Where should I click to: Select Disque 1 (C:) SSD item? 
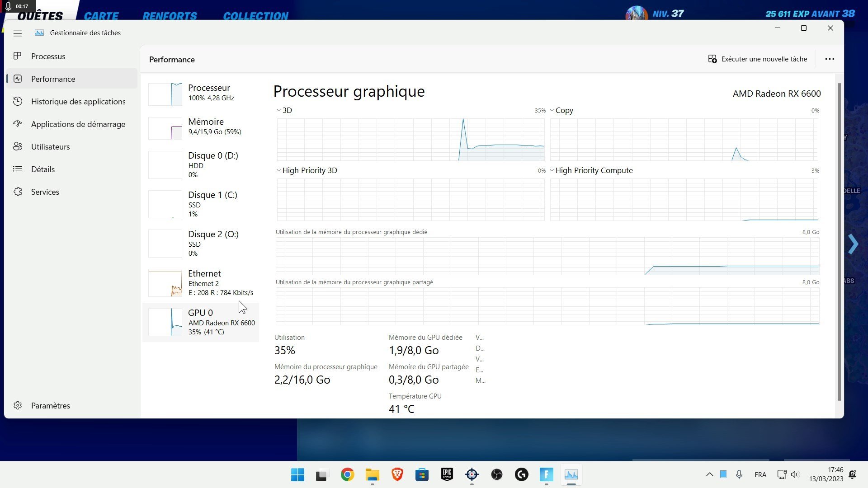pos(201,204)
